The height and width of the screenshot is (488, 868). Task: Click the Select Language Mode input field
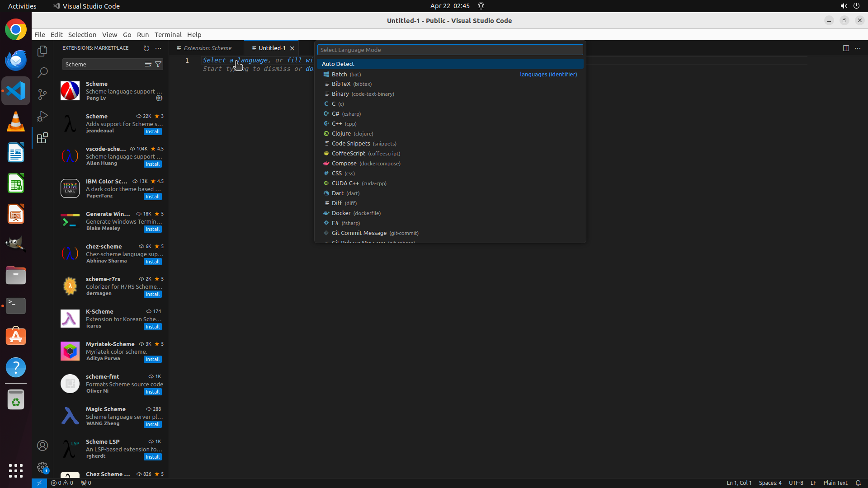coord(449,50)
